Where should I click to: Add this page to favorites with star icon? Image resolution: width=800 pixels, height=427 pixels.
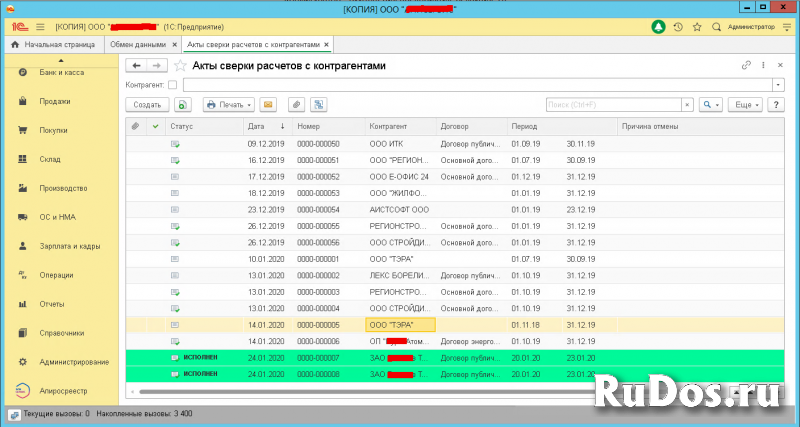(180, 66)
